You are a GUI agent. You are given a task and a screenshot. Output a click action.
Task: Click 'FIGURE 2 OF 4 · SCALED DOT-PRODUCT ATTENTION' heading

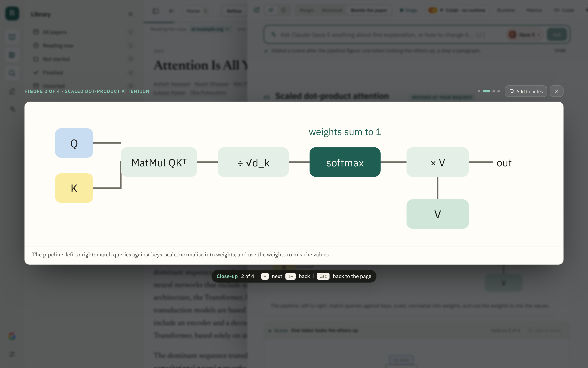[x=87, y=91]
